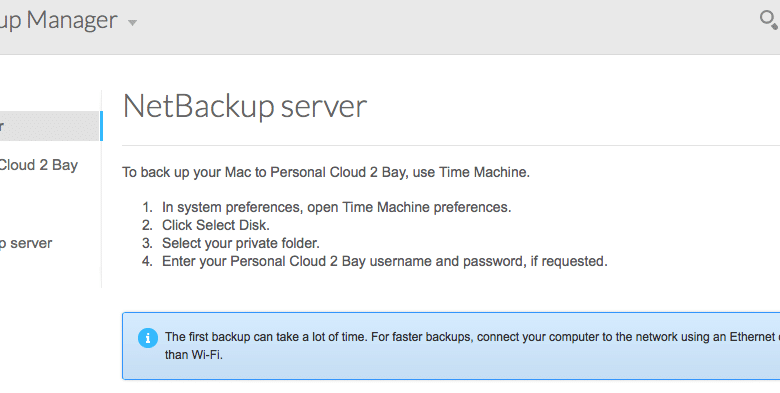Click the 'use Time Machine' intro sentence
Screen dimensions: 780x393
326,172
